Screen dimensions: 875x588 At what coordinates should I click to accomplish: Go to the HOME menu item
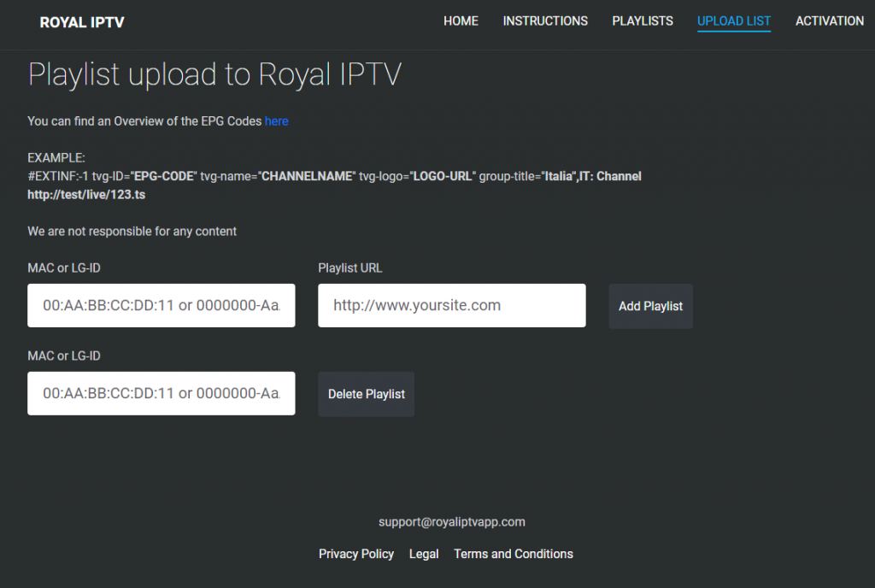[x=461, y=21]
